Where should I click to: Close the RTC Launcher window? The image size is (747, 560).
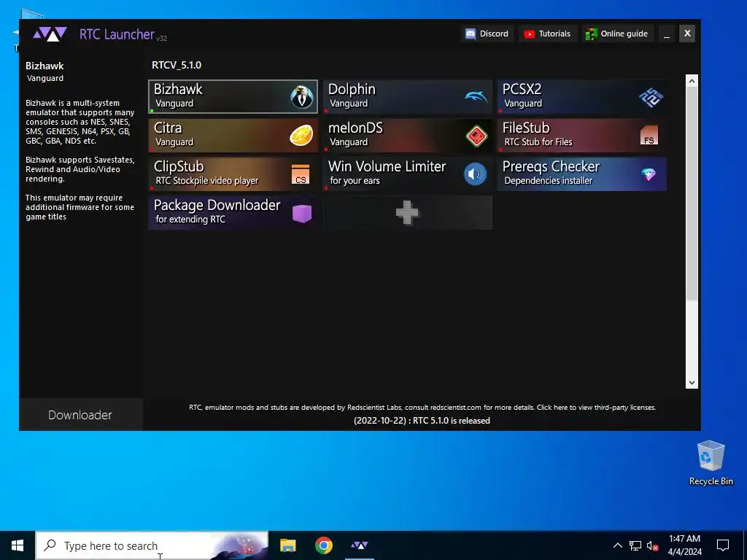pyautogui.click(x=687, y=34)
